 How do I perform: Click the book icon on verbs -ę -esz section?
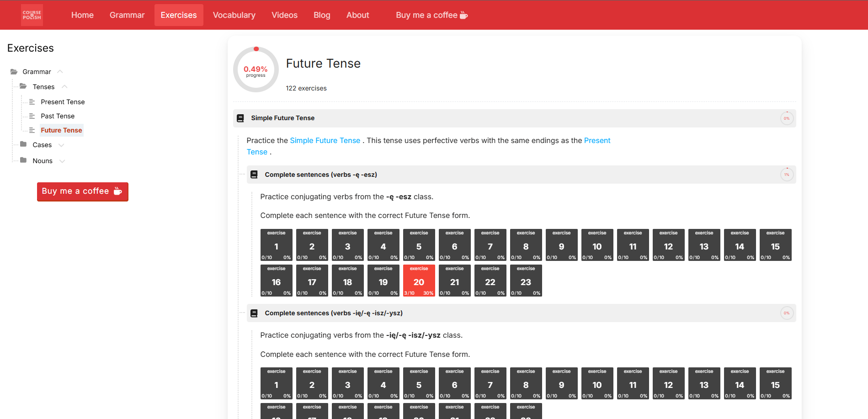point(254,174)
